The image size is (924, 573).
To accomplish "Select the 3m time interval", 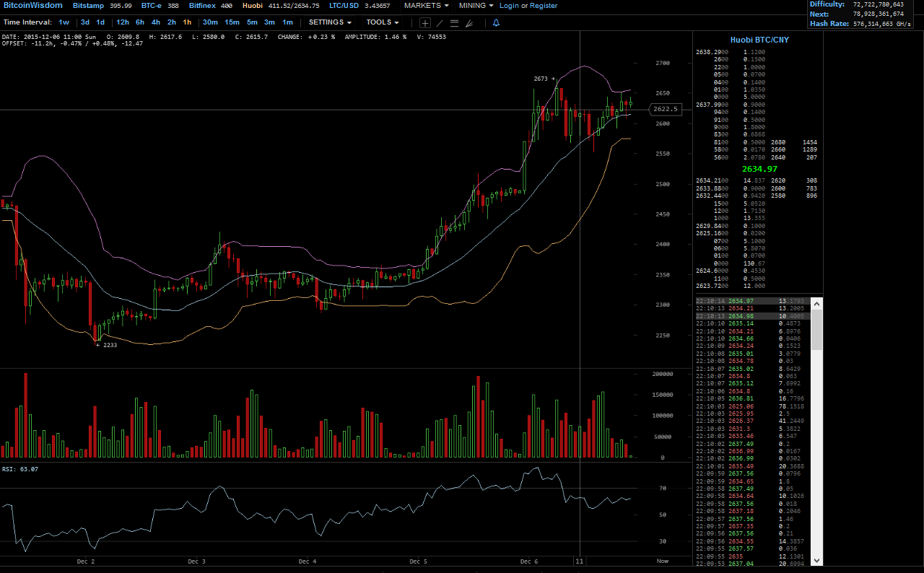I will click(x=269, y=22).
